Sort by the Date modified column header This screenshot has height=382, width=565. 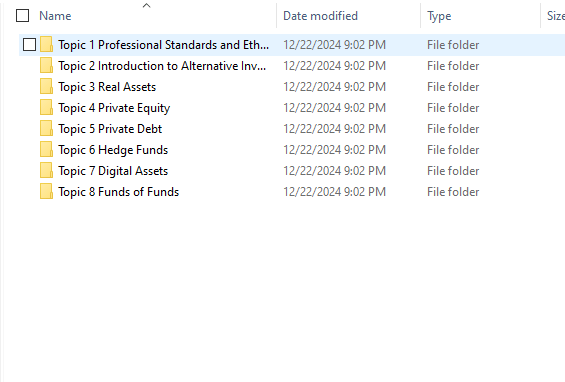320,16
